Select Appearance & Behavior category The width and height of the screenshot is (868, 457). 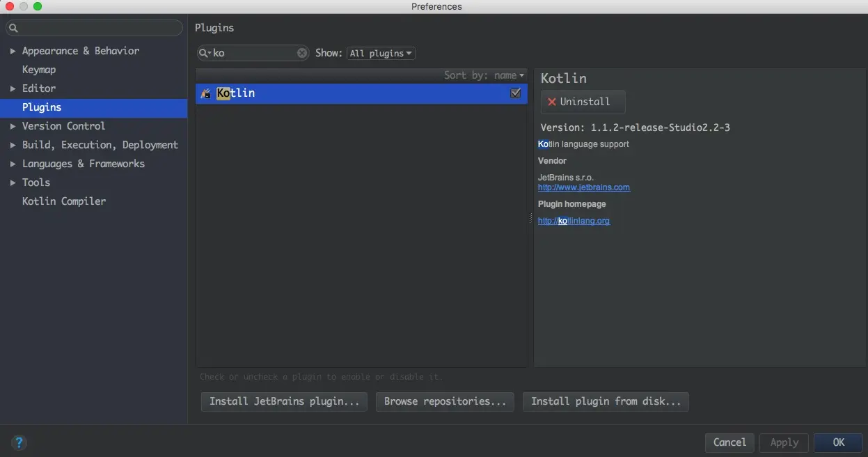tap(81, 51)
